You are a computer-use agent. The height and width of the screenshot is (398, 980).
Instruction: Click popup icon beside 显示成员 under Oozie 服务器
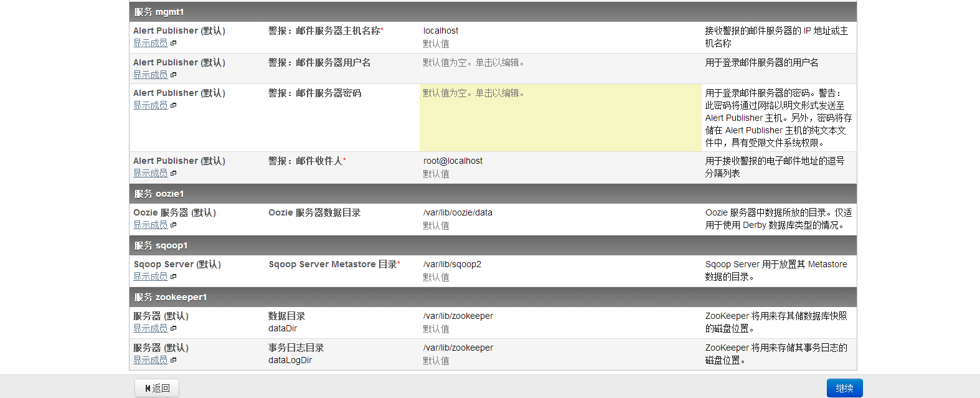click(174, 225)
